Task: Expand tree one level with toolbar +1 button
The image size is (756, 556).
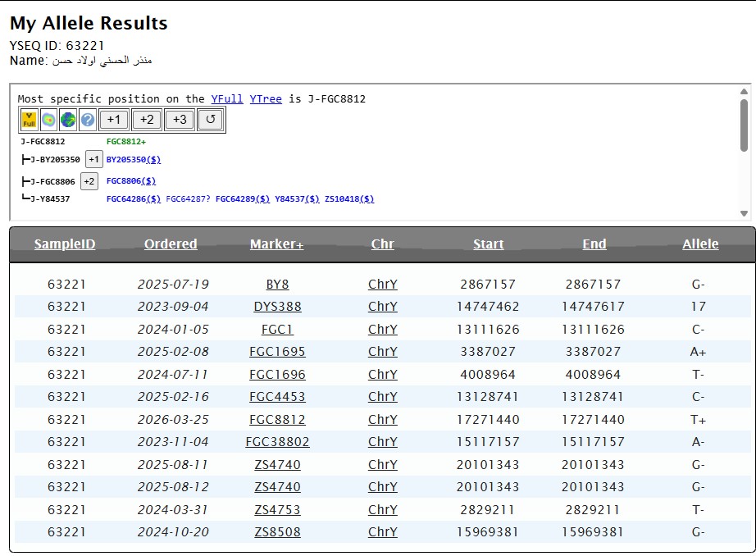Action: (x=114, y=120)
